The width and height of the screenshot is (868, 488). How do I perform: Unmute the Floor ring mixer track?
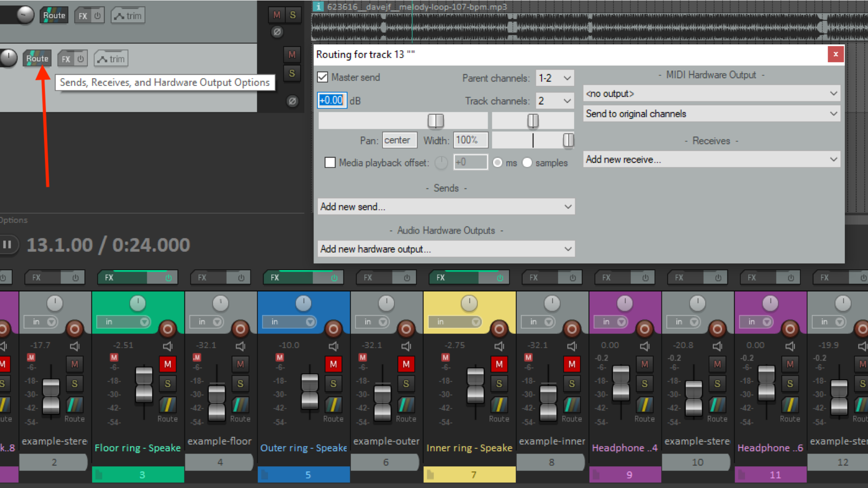click(168, 364)
